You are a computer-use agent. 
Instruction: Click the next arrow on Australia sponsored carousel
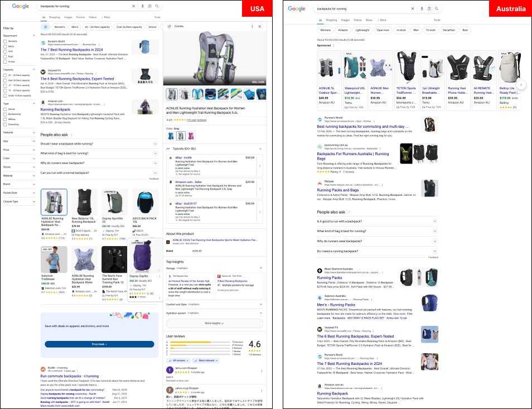tap(521, 84)
